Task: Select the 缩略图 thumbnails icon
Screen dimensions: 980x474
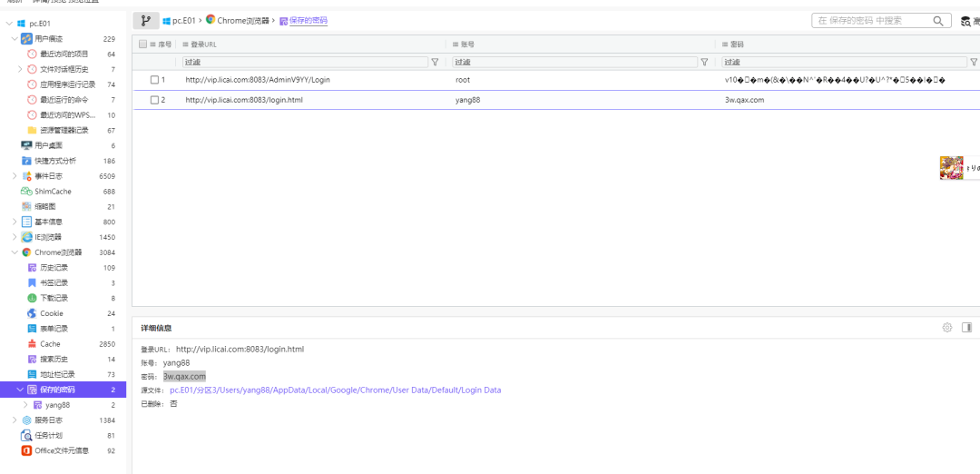Action: click(26, 206)
